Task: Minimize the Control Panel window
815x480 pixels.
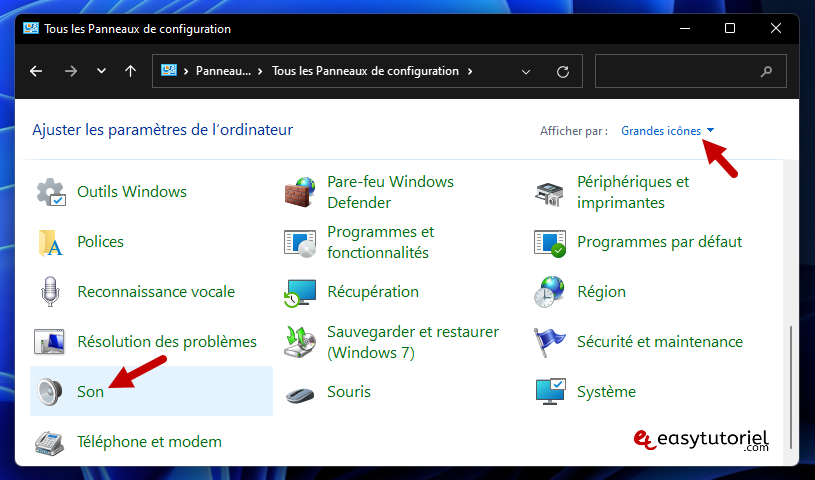Action: tap(685, 28)
